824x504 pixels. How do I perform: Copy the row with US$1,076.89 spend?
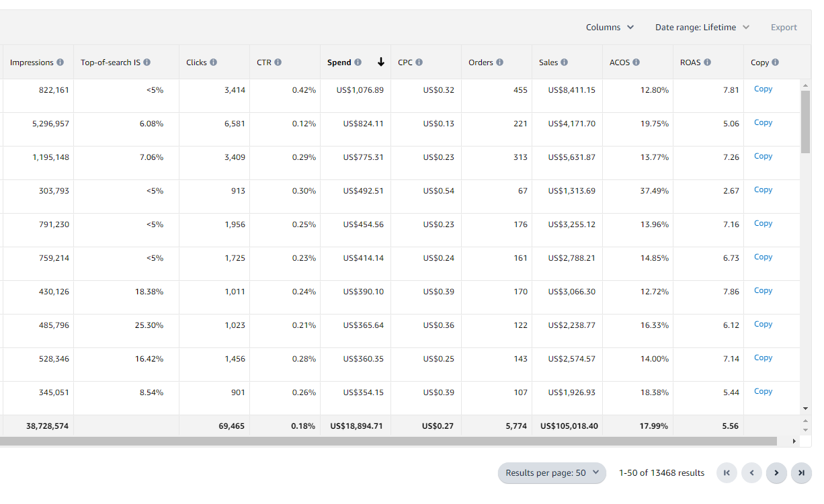click(763, 89)
